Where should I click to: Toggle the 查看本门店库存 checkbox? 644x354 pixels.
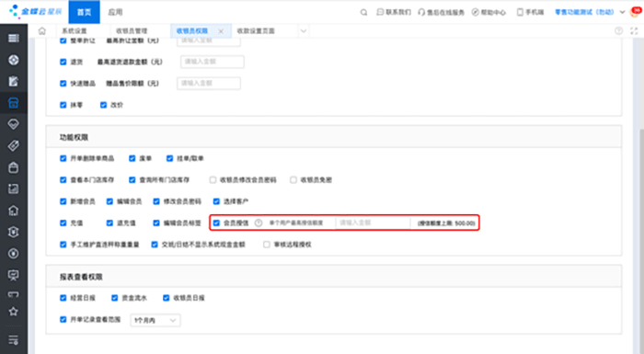[63, 180]
